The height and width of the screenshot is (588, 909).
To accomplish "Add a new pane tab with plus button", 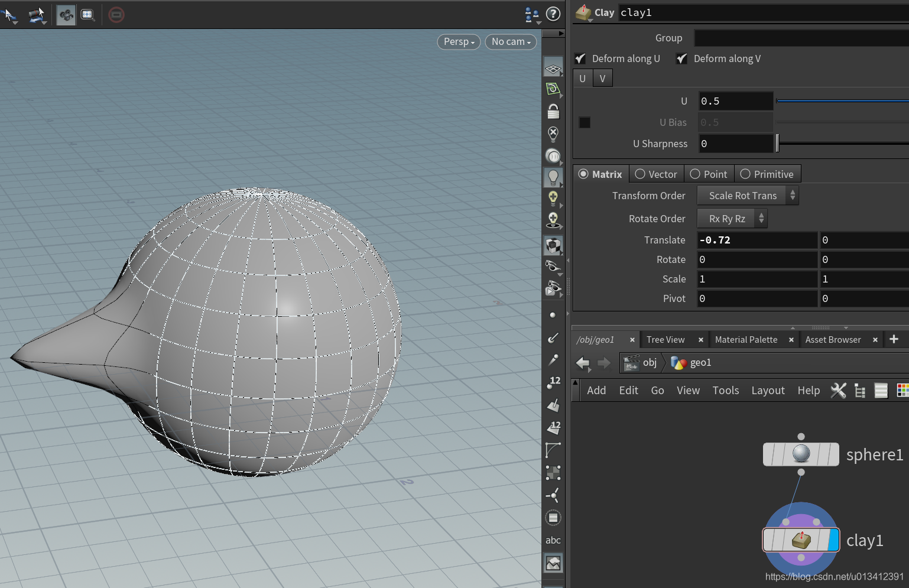I will coord(894,339).
